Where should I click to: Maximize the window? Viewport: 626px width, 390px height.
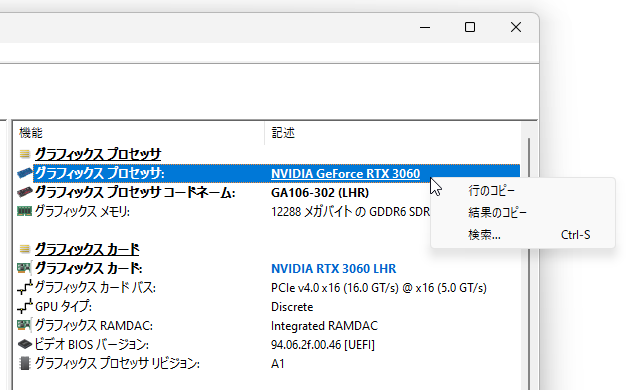470,28
